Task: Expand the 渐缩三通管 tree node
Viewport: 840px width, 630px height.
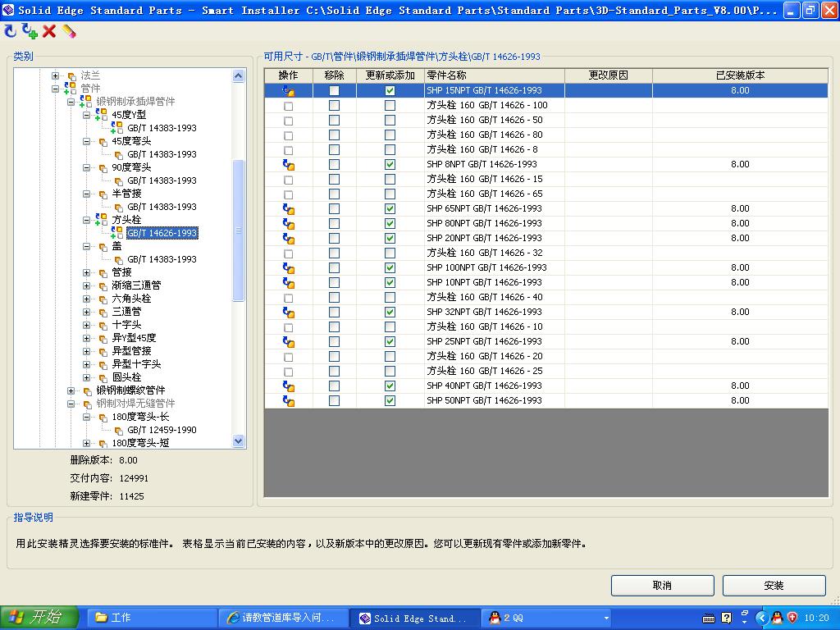Action: tap(86, 285)
